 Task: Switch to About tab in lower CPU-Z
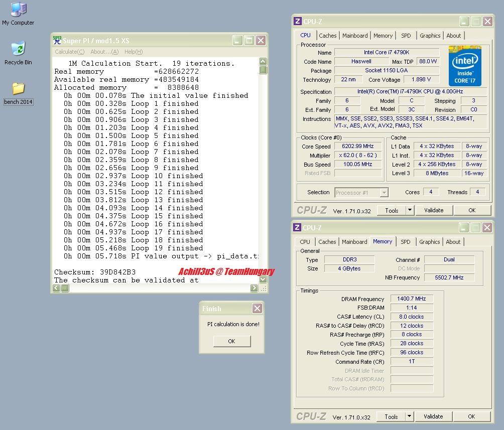tap(453, 242)
